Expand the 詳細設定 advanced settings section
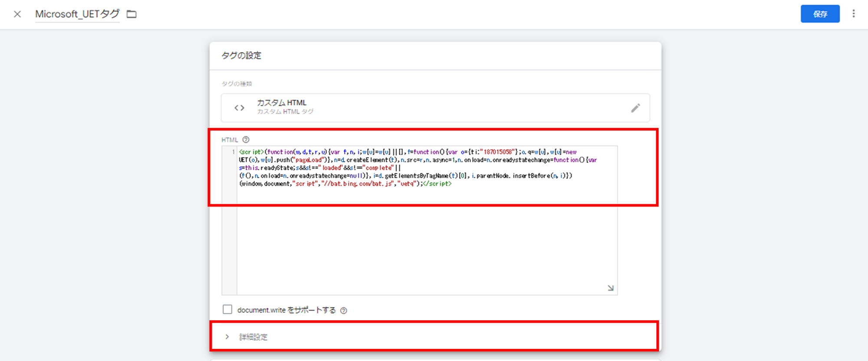The image size is (868, 361). tap(434, 337)
